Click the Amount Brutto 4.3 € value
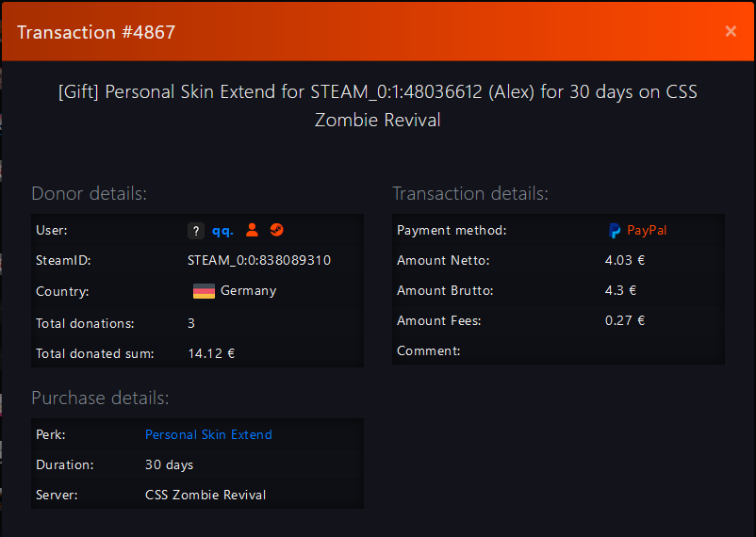 click(620, 290)
